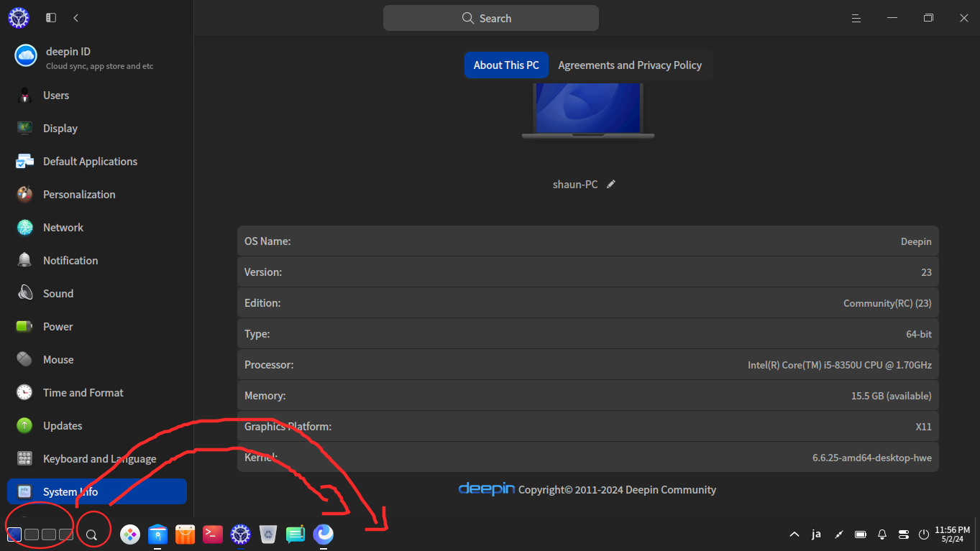The image size is (980, 551).
Task: Open the ja input method switcher
Action: coord(816,534)
